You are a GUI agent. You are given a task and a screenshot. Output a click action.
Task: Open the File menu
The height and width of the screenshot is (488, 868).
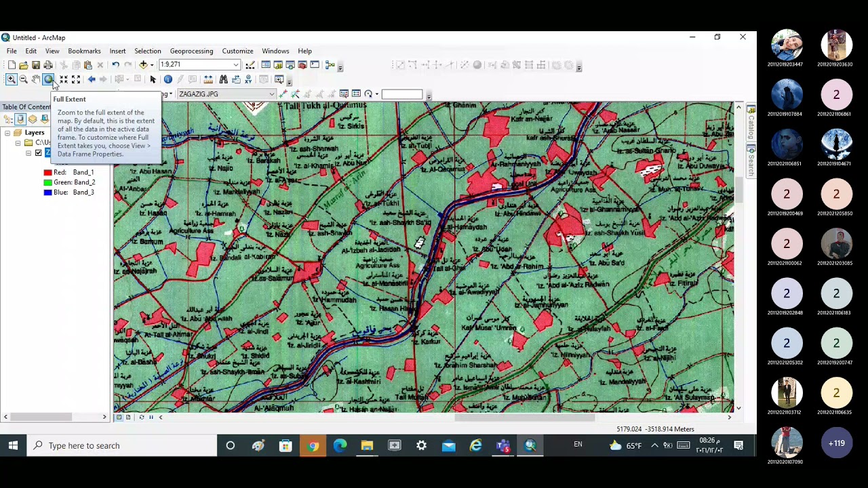coord(12,51)
